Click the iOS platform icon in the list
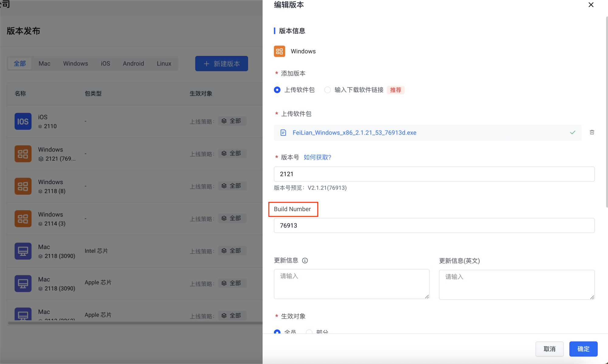608x364 pixels. (x=23, y=121)
